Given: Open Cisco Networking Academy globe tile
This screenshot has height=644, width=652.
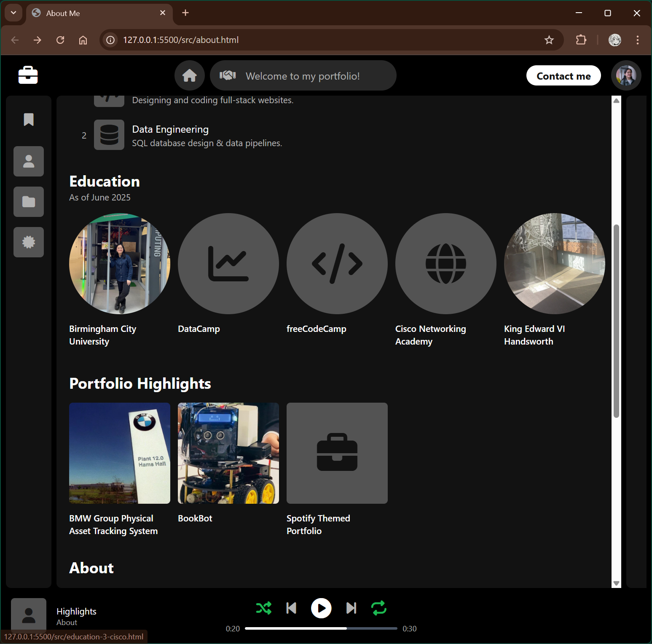Looking at the screenshot, I should 445,264.
